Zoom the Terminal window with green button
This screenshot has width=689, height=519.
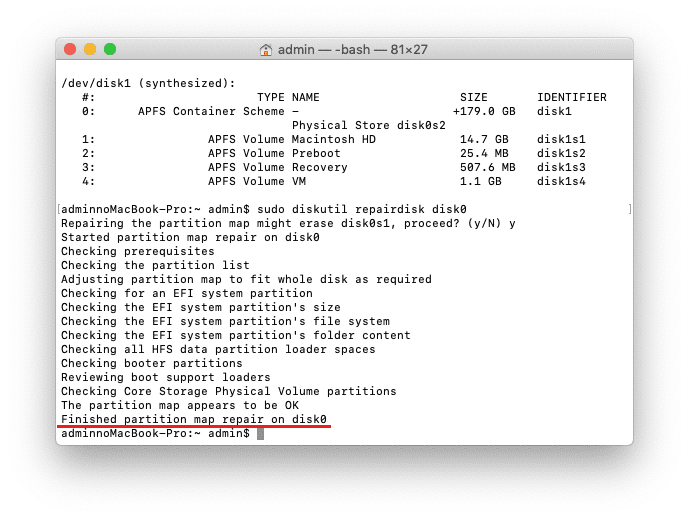[x=110, y=49]
